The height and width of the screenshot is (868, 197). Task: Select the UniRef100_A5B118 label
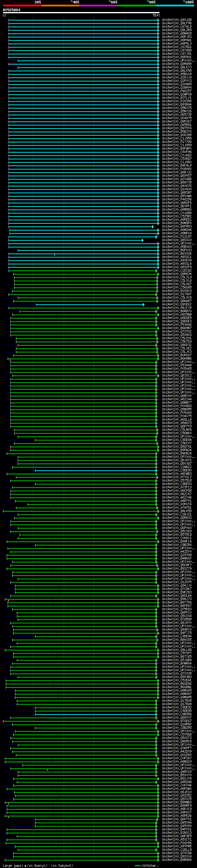[177, 74]
